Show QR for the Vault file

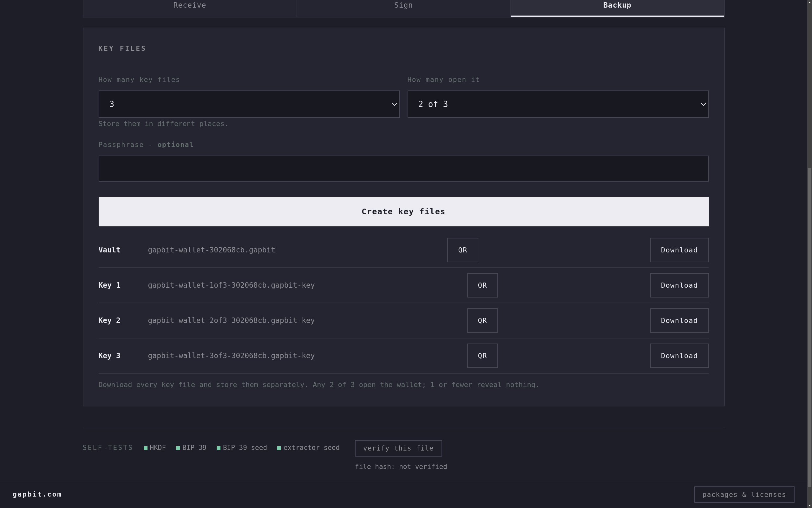coord(462,250)
